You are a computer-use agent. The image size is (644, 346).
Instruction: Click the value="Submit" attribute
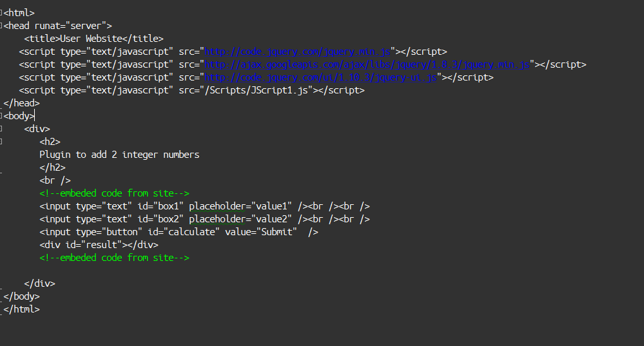(261, 233)
